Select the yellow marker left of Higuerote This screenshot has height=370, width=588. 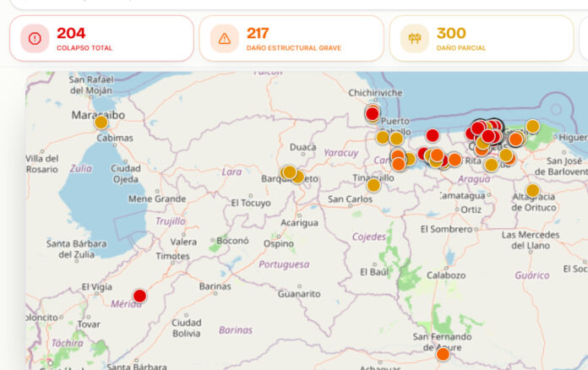click(533, 127)
